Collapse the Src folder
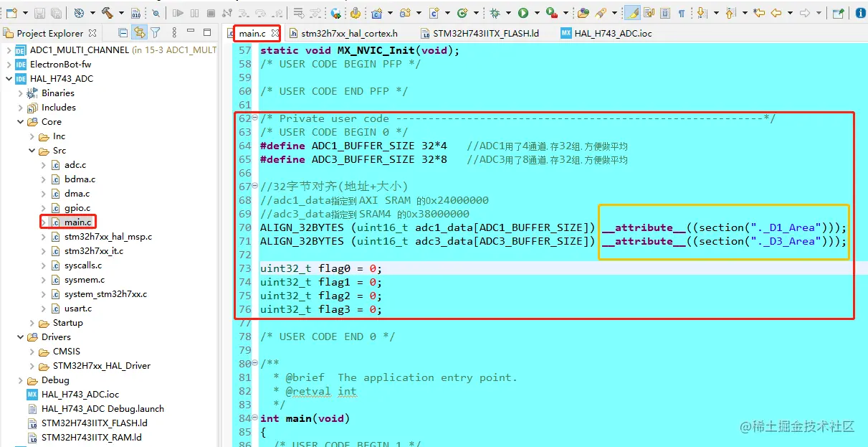 point(31,151)
